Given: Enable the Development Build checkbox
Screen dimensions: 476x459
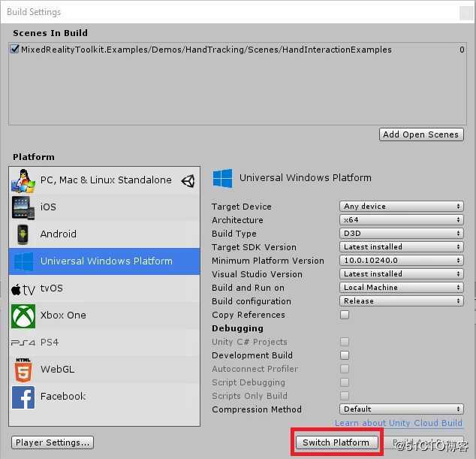Looking at the screenshot, I should (345, 355).
